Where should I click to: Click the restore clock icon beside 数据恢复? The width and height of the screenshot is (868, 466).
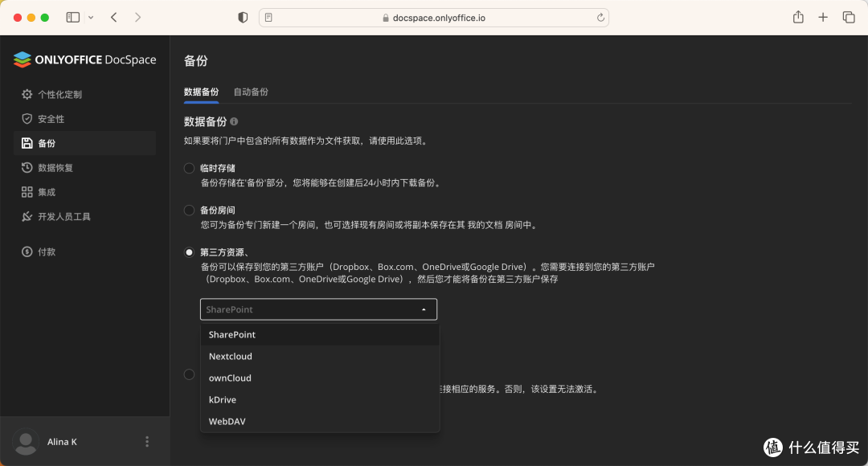pos(27,168)
